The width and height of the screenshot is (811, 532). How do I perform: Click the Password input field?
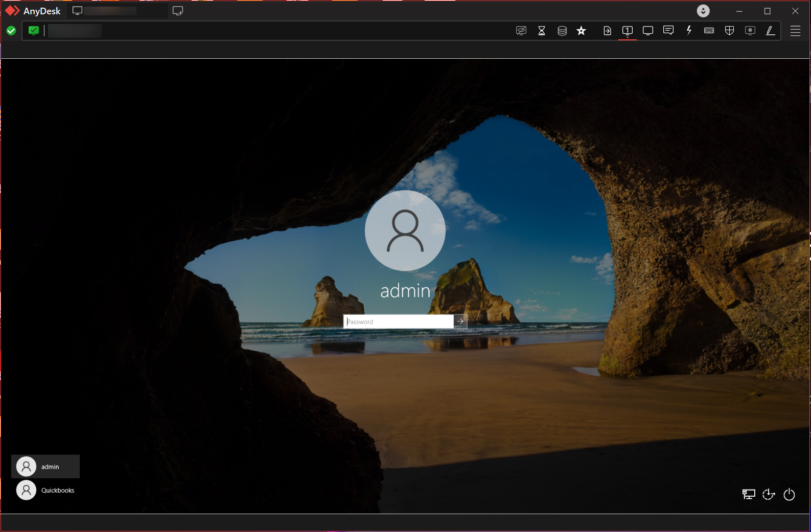tap(398, 321)
